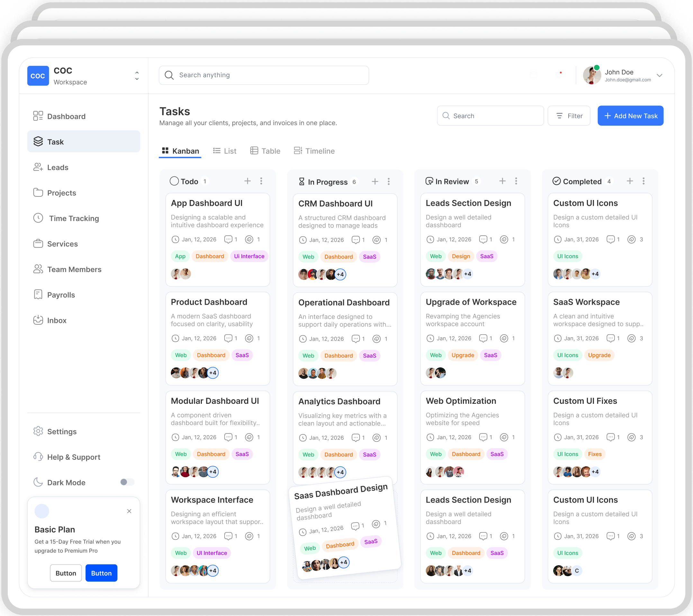
Task: Click the Time Tracking clock icon
Action: [38, 218]
